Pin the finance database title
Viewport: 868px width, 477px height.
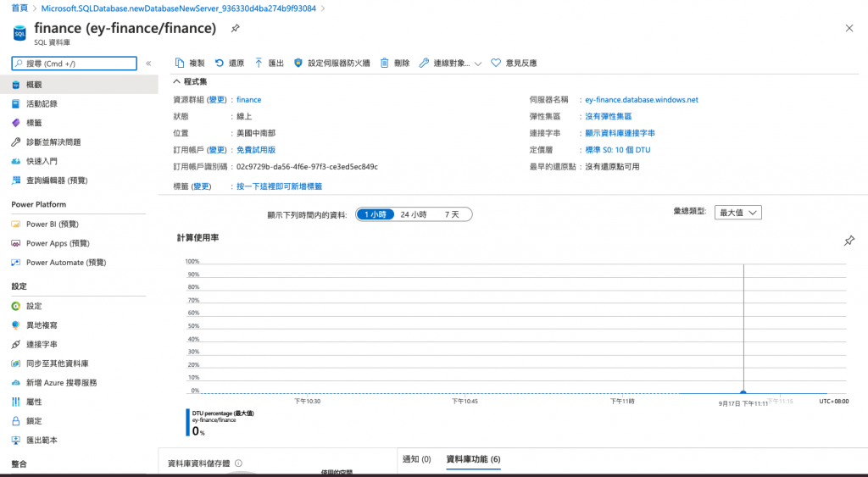[x=236, y=28]
